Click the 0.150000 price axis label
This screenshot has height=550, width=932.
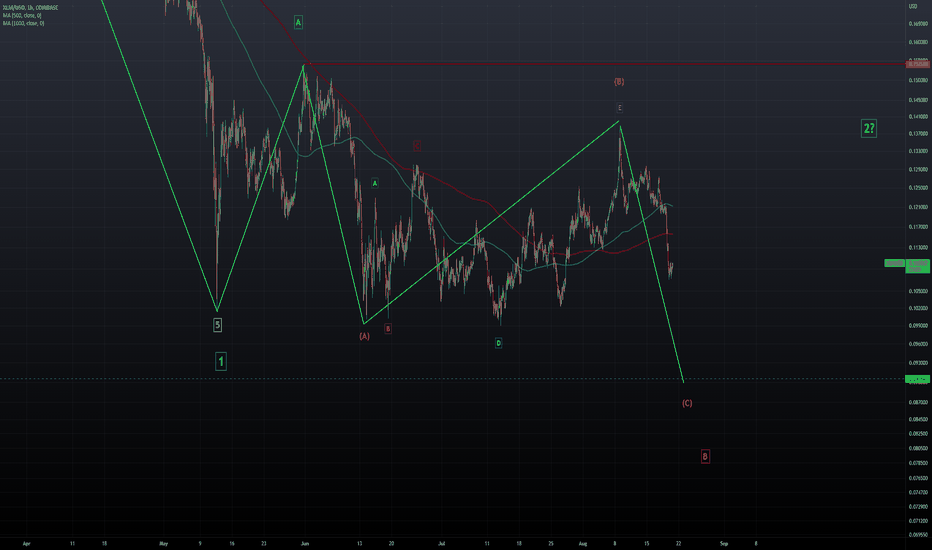918,80
